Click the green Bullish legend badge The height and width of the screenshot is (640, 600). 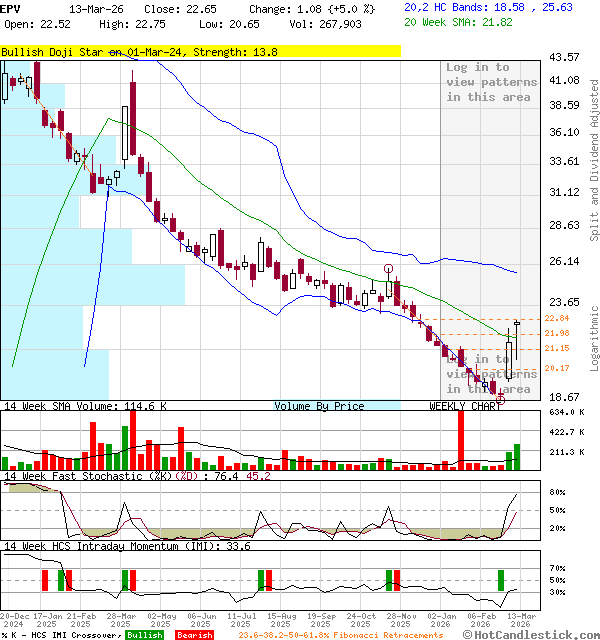tap(144, 634)
